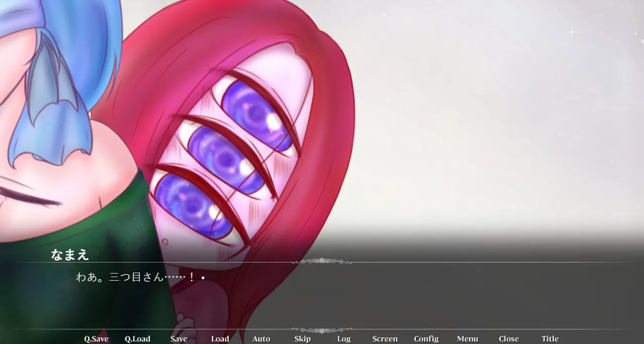Click the red-haired character's middle eye
The width and height of the screenshot is (644, 344).
(x=227, y=159)
